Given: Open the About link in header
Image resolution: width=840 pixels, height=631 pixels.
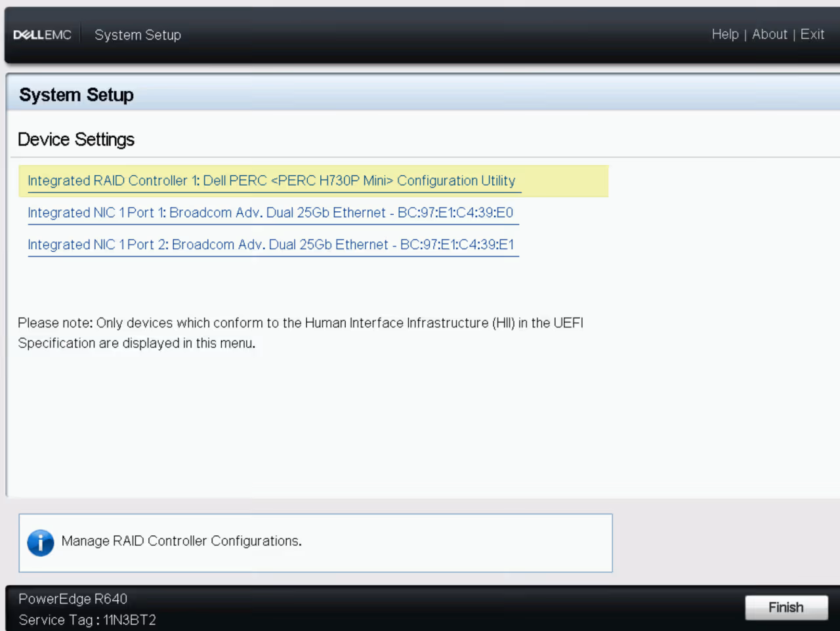Looking at the screenshot, I should (x=770, y=34).
